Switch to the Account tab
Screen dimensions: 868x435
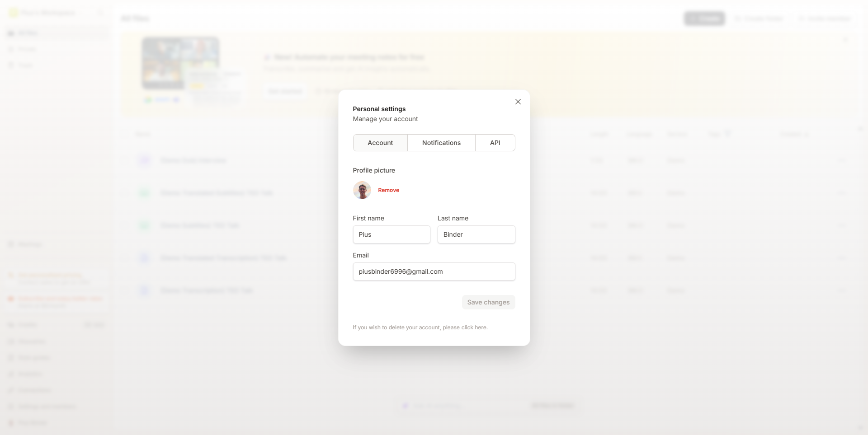pos(380,143)
